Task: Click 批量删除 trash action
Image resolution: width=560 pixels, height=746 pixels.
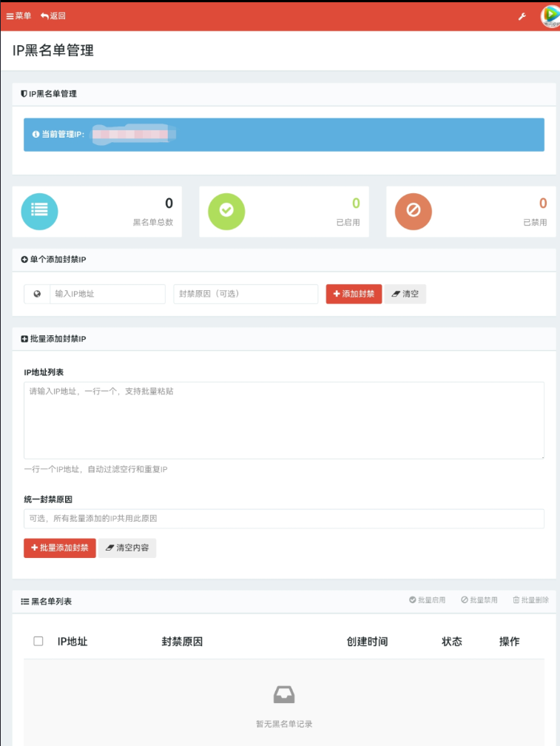Action: 531,600
